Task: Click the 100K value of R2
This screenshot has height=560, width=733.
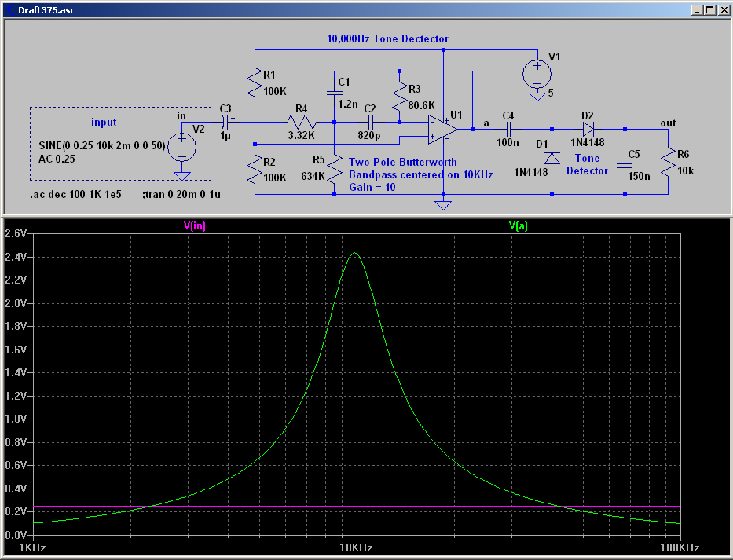Action: tap(275, 178)
